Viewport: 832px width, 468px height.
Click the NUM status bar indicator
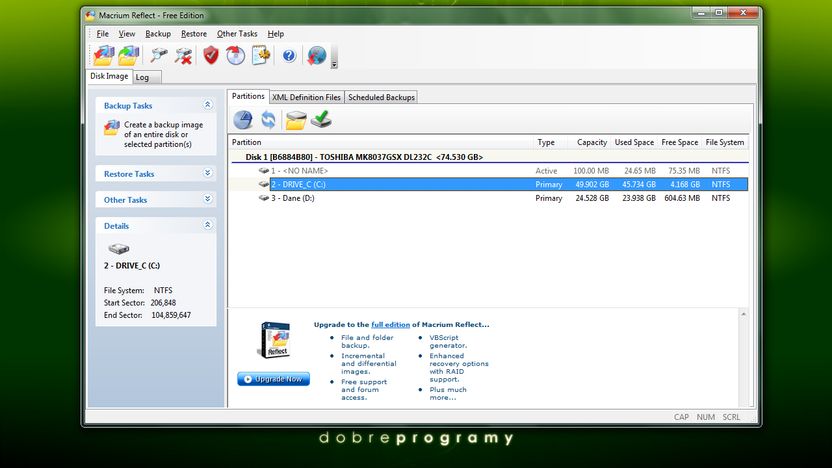(x=705, y=417)
